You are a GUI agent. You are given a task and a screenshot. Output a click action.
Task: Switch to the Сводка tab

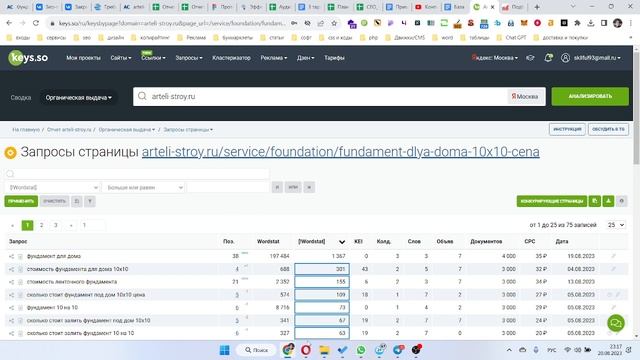tap(21, 98)
